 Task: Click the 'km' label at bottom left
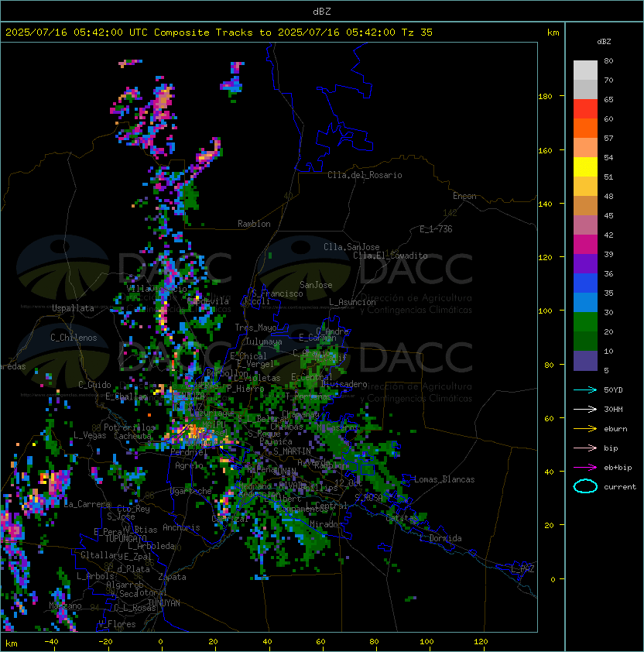point(12,643)
